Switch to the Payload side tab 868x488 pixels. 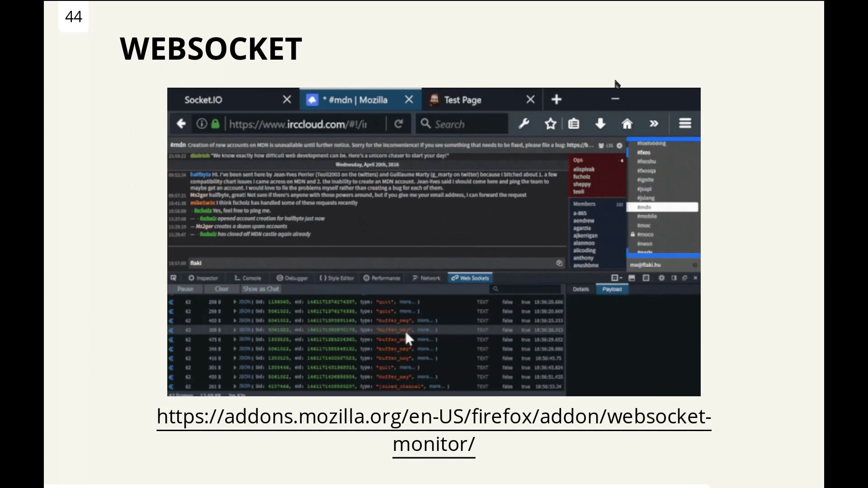pyautogui.click(x=612, y=289)
